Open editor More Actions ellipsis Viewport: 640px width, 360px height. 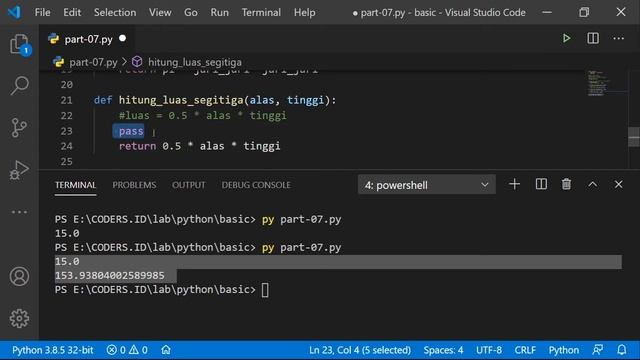click(x=619, y=38)
